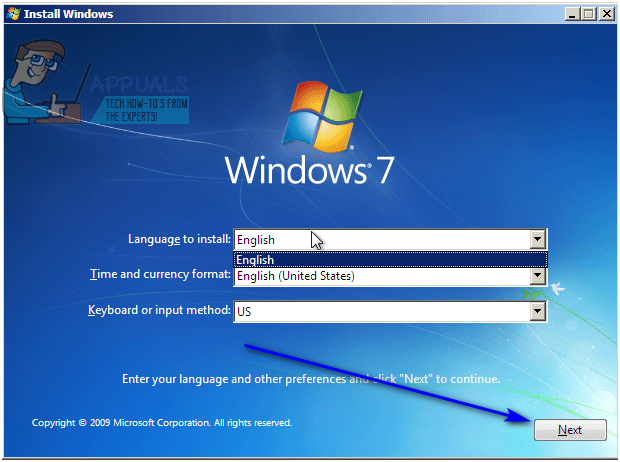Screen dimensions: 620x462
Task: Minimize the Install Windows window
Action: [572, 14]
